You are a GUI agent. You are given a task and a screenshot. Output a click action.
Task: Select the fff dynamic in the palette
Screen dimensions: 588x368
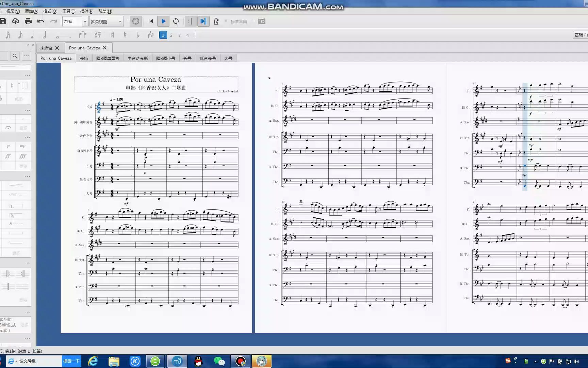pos(23,156)
